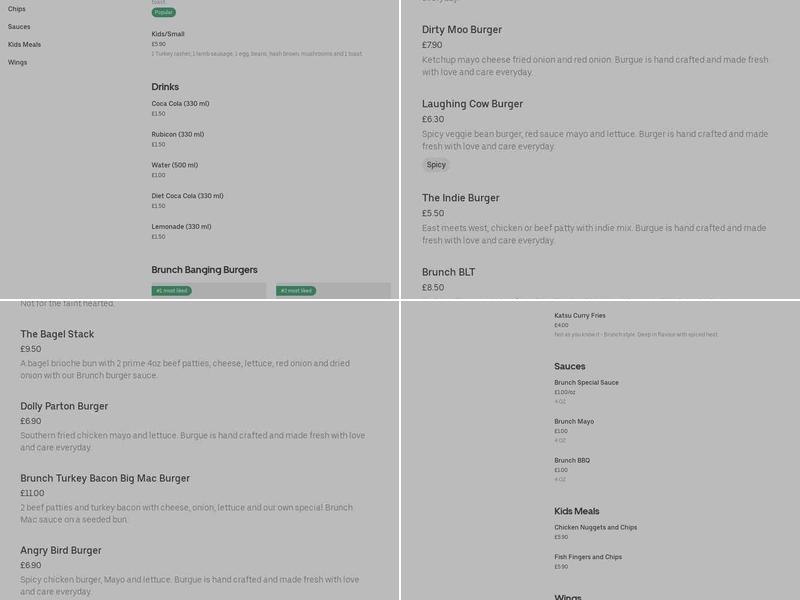The width and height of the screenshot is (800, 600).
Task: Select the Angry Bird Burger
Action: pos(62,550)
